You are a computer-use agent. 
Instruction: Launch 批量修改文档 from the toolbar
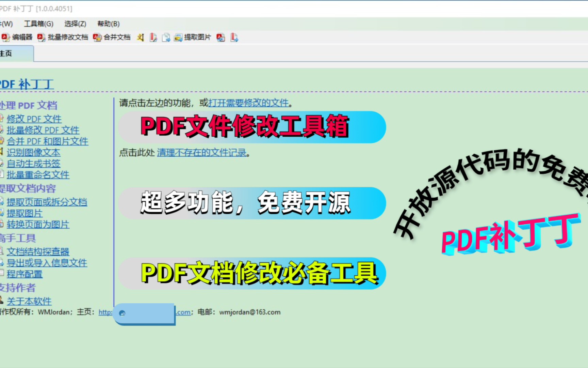[63, 37]
